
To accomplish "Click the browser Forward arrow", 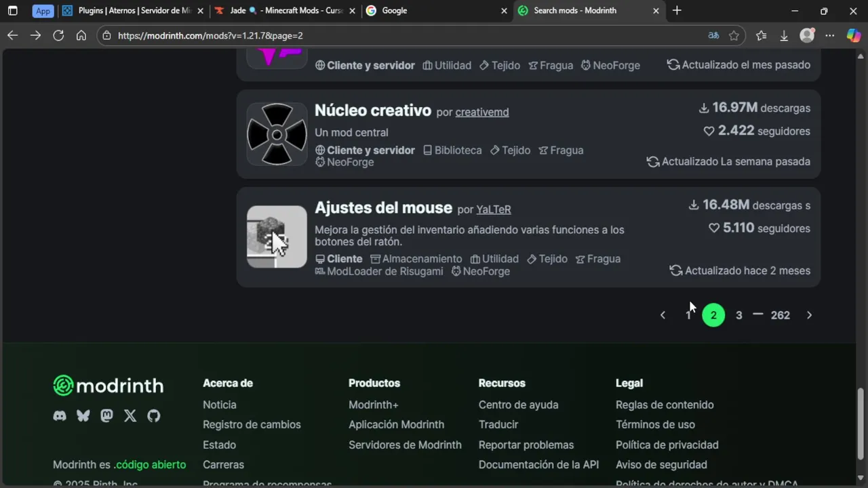I will click(x=35, y=36).
